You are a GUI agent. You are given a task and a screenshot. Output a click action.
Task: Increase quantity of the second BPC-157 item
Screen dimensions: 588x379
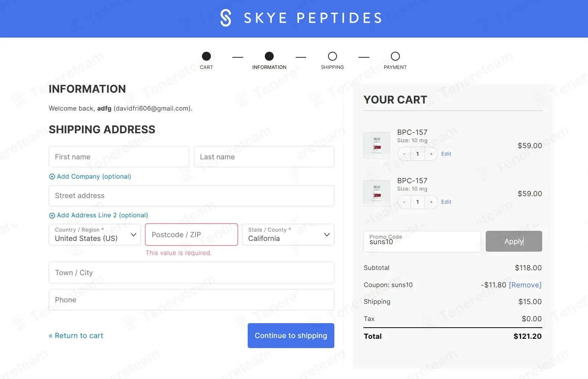point(431,202)
